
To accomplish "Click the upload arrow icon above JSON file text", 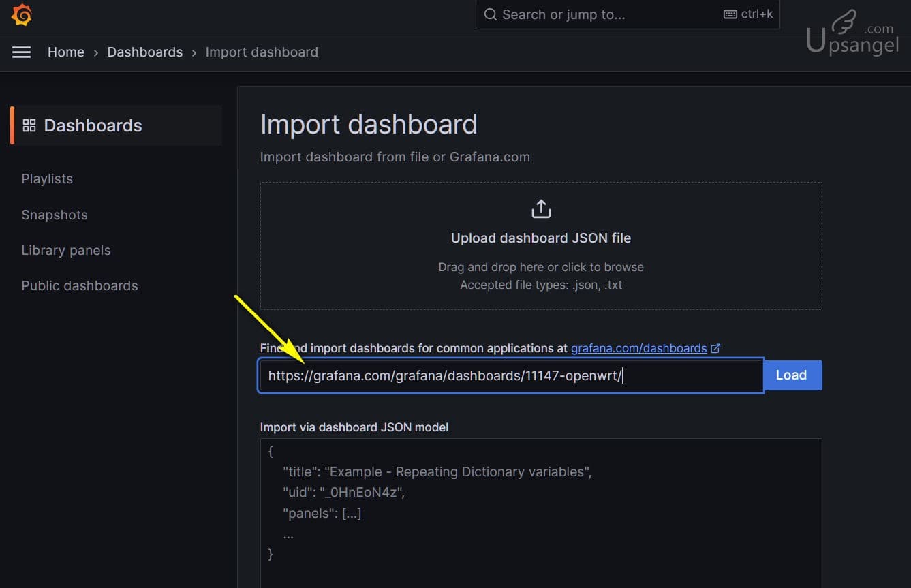I will [x=540, y=208].
